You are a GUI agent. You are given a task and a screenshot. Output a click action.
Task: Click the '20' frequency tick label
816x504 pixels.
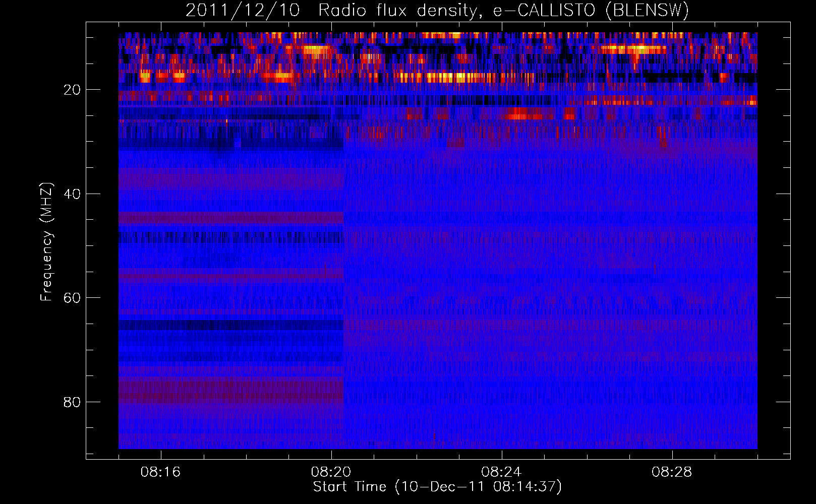click(x=73, y=90)
